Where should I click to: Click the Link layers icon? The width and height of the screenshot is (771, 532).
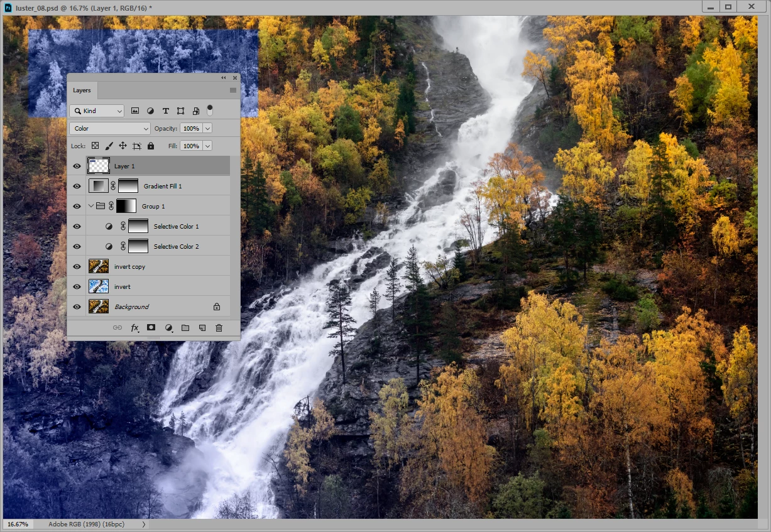tap(118, 328)
